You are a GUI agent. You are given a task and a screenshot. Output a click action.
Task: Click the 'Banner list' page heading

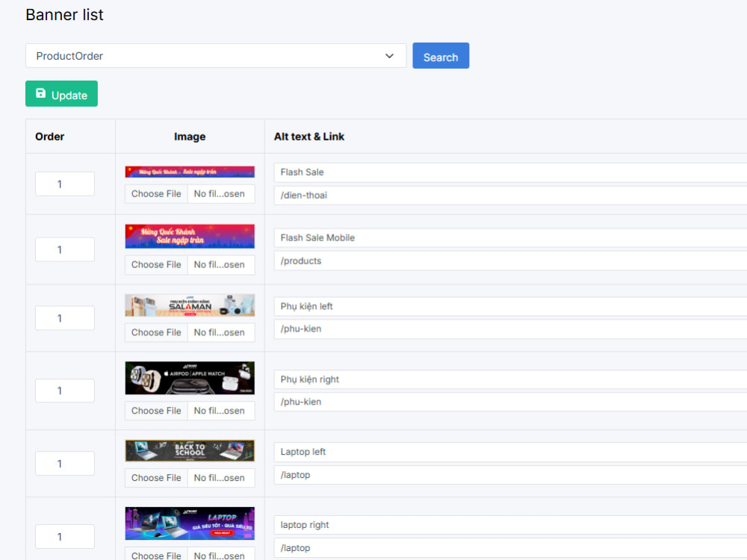point(64,15)
